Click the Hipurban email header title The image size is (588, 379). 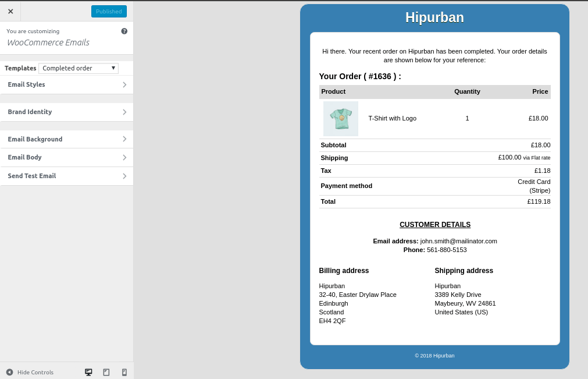coord(434,17)
